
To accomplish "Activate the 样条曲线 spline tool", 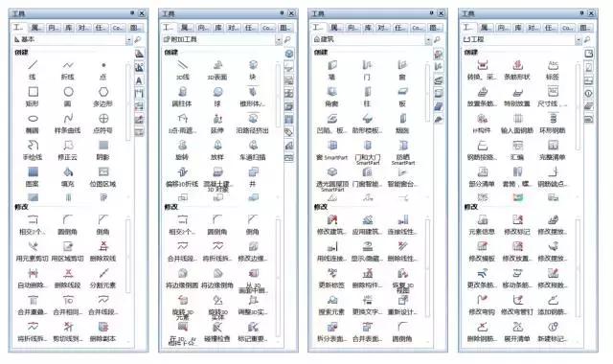I will pyautogui.click(x=68, y=124).
